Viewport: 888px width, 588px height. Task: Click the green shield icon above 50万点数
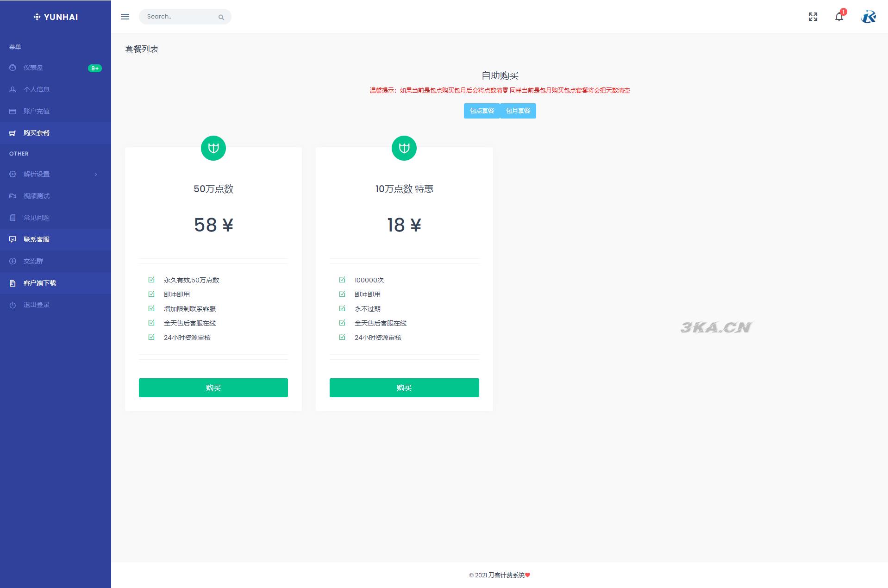[x=213, y=148]
